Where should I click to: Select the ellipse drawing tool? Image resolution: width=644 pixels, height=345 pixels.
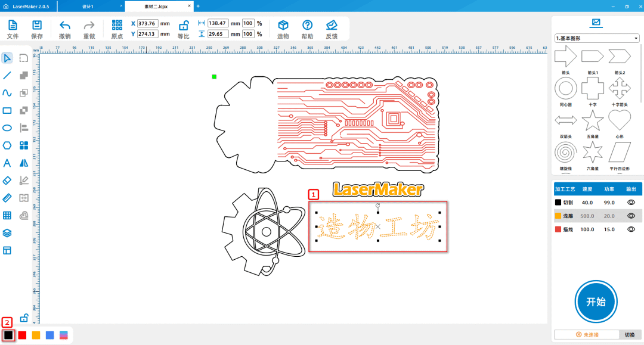[x=7, y=128]
